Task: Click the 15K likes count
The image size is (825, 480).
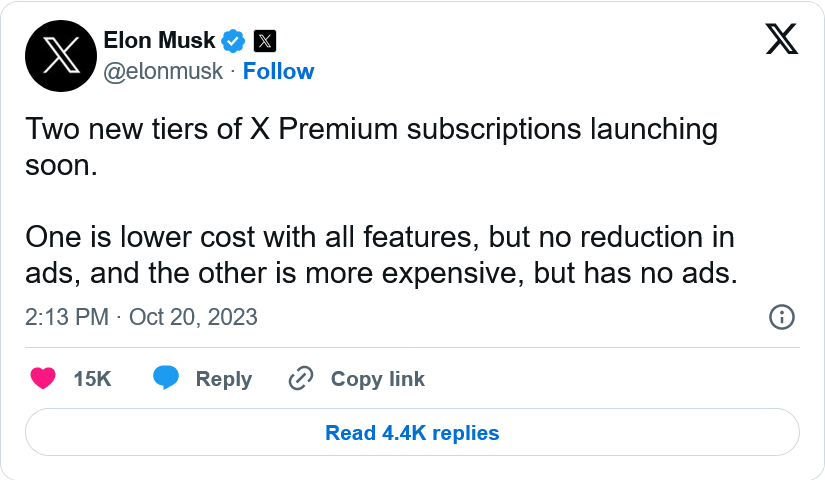Action: pyautogui.click(x=92, y=379)
